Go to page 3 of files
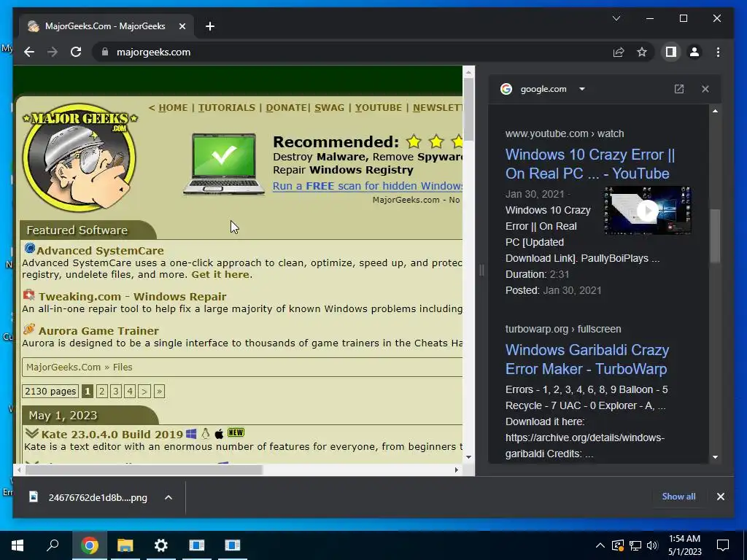This screenshot has height=560, width=747. 116,392
